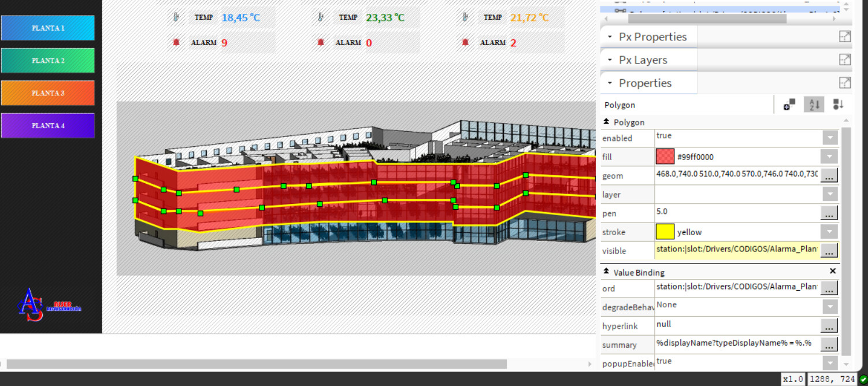The image size is (868, 386).
Task: Click the AS Fuser Refrigeración logo
Action: click(49, 305)
